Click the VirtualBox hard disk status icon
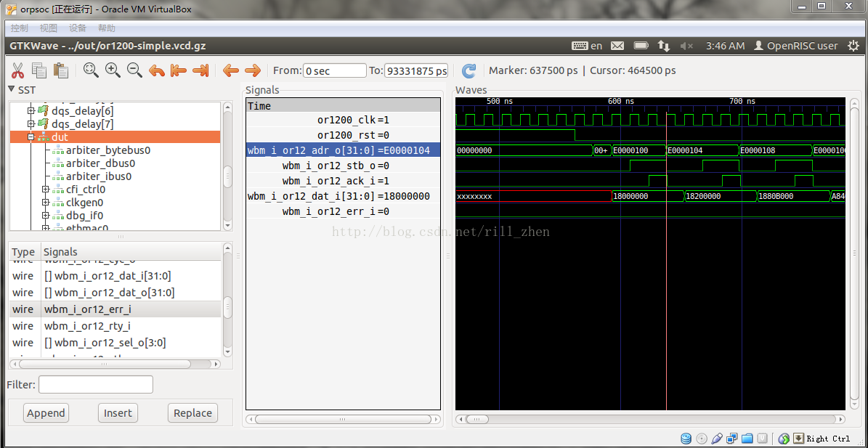Screen dimensions: 868x448 point(686,439)
